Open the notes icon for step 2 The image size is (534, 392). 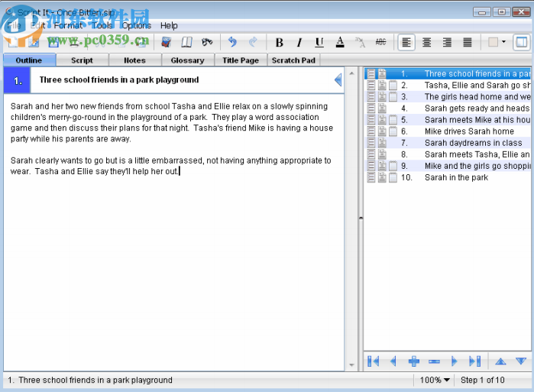click(393, 85)
